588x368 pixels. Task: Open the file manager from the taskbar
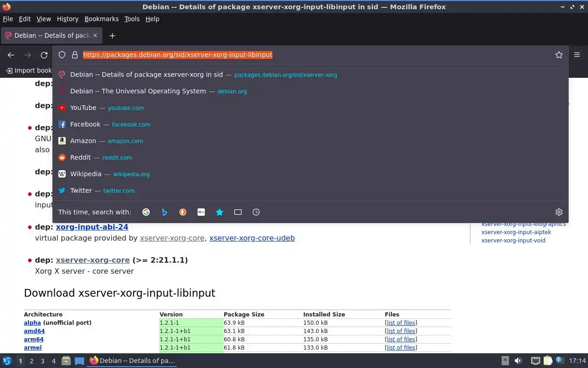[66, 361]
